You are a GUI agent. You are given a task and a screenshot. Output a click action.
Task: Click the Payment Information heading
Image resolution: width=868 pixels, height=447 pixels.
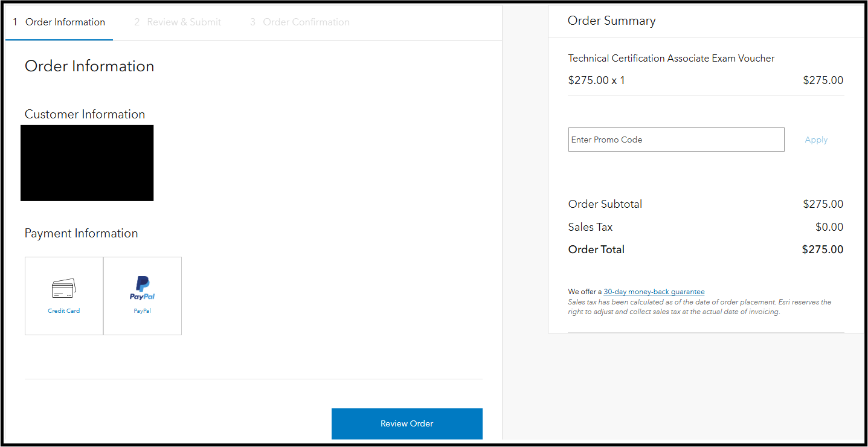(81, 233)
